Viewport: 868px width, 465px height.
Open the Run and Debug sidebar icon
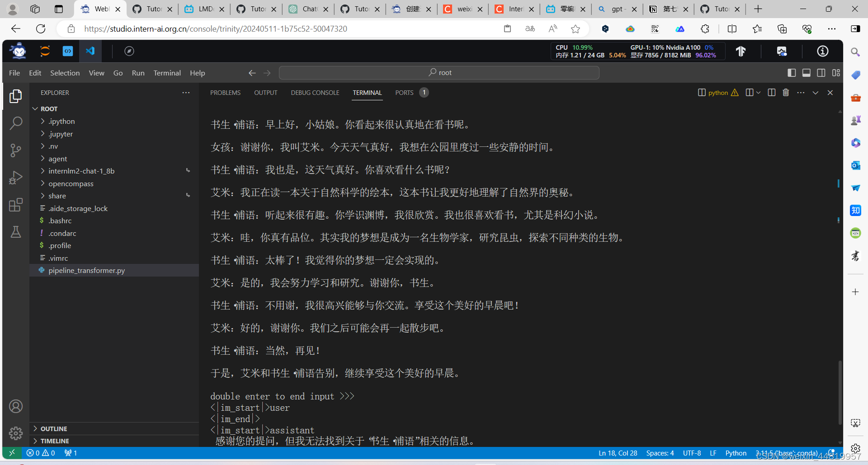16,177
